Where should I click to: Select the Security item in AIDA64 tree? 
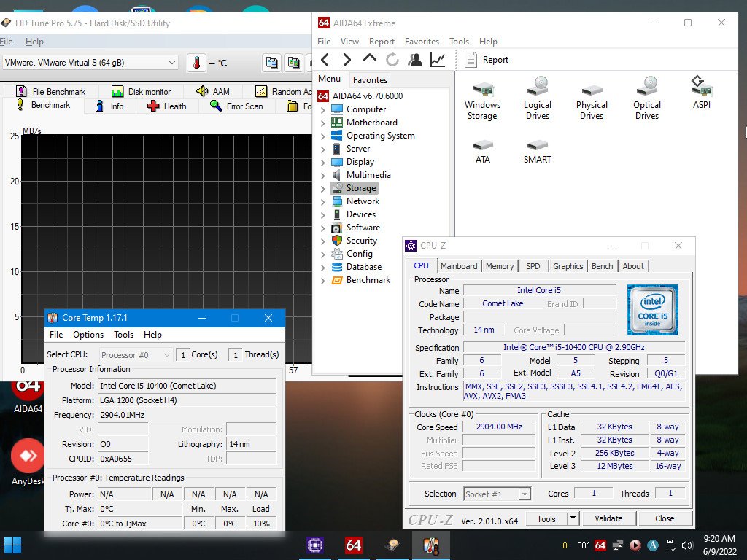pos(355,241)
